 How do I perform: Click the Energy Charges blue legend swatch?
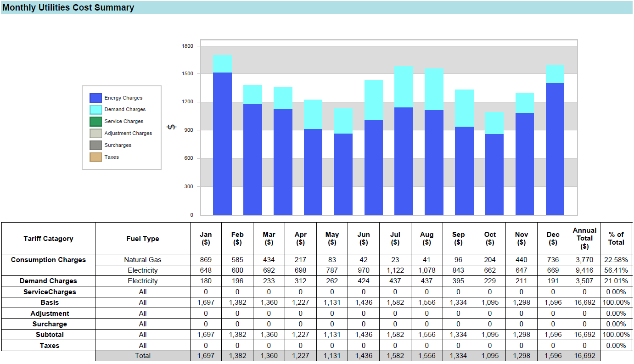click(95, 98)
